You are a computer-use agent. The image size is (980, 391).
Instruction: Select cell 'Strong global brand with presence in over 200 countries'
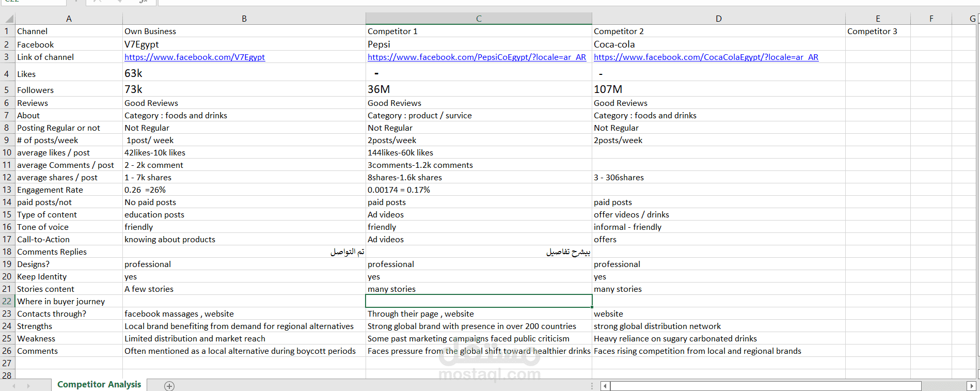click(479, 326)
